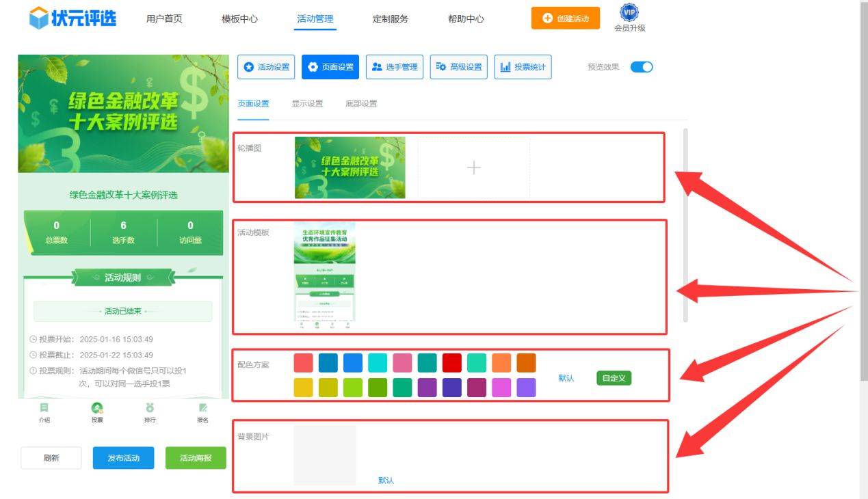Click the 投票规则 description text
The image size is (868, 499).
click(x=109, y=377)
